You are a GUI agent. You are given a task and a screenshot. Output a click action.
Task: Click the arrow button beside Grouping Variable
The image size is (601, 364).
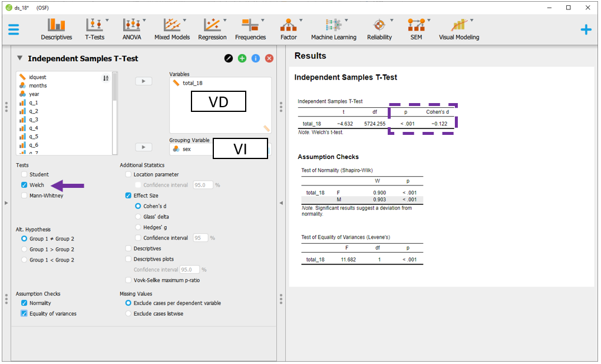pyautogui.click(x=144, y=147)
